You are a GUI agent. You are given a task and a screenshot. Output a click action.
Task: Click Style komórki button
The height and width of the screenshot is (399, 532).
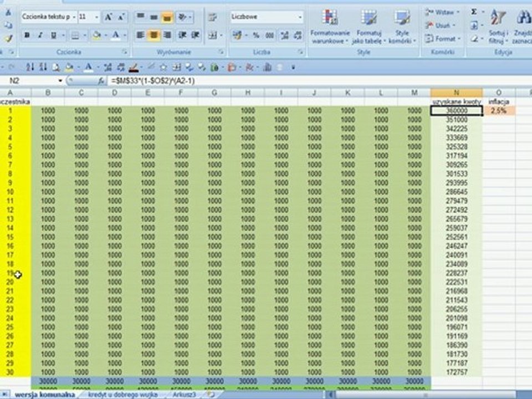point(402,27)
